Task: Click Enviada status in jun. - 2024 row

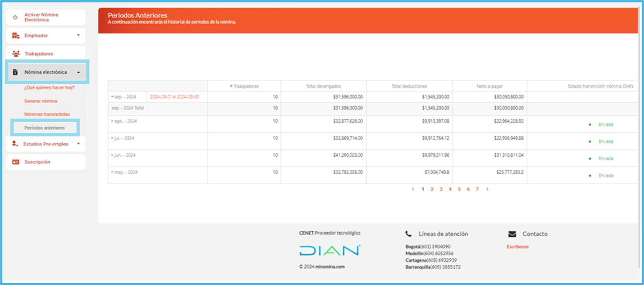Action: pyautogui.click(x=606, y=159)
